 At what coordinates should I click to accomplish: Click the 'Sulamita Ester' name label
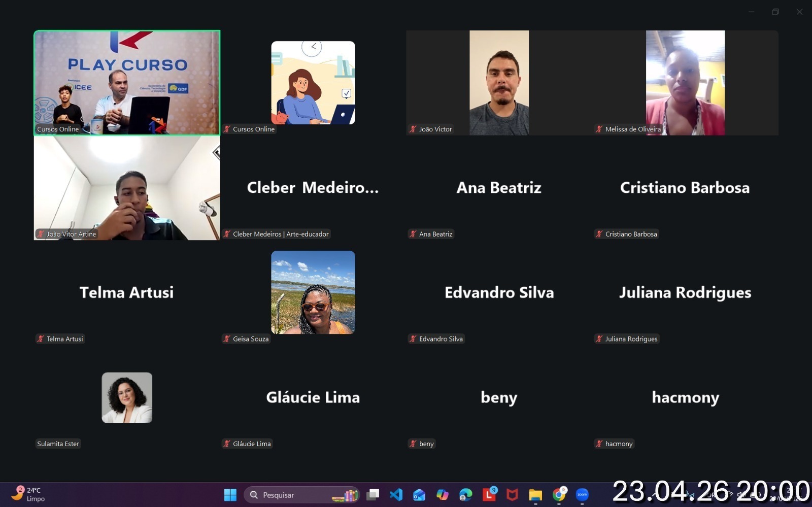point(58,444)
